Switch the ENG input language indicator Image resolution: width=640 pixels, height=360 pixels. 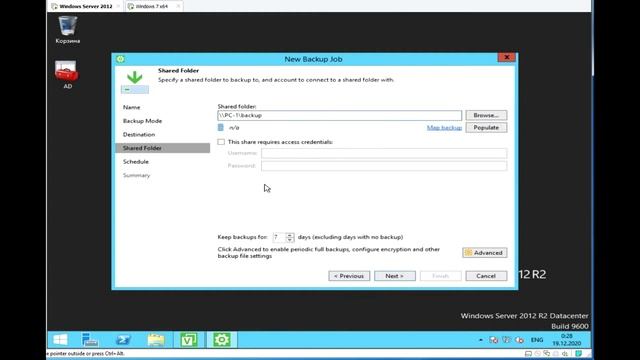[x=537, y=340]
